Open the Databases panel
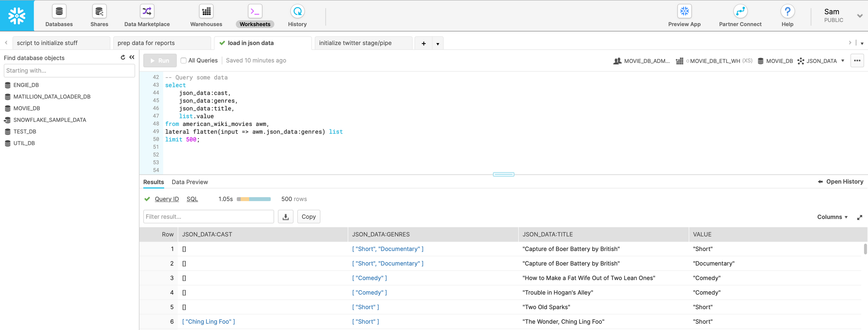This screenshot has width=868, height=330. click(x=59, y=15)
